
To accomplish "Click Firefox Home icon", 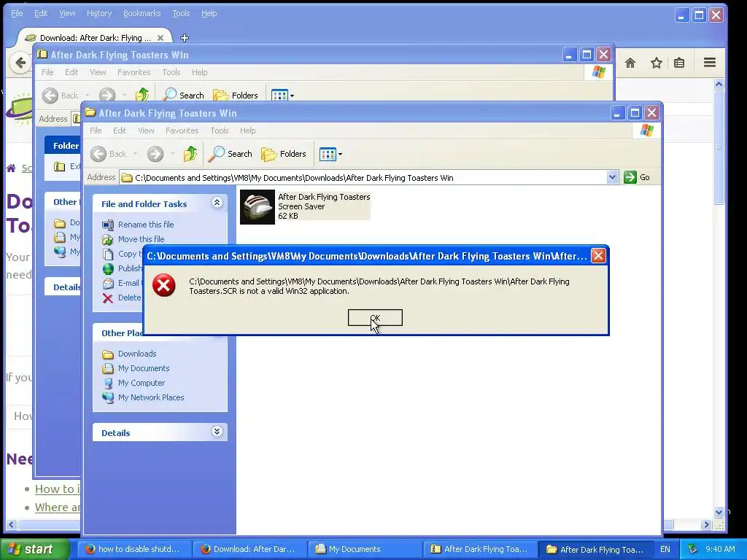I will pos(630,63).
